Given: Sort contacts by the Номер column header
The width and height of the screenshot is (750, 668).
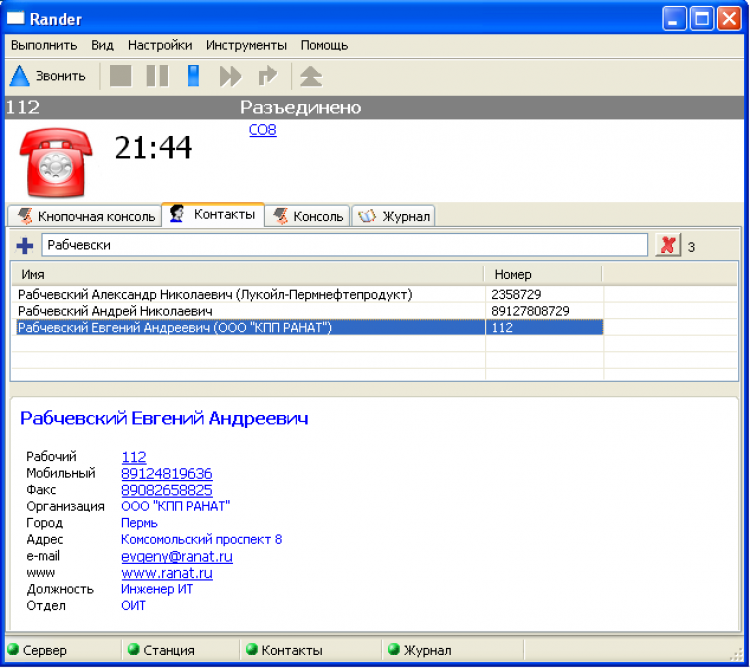Looking at the screenshot, I should [x=543, y=274].
